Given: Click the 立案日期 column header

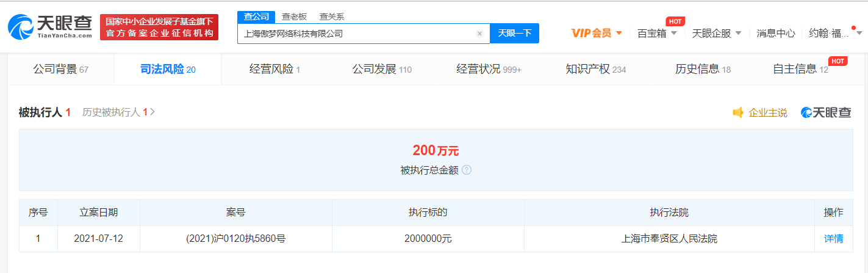Looking at the screenshot, I should pyautogui.click(x=98, y=213).
